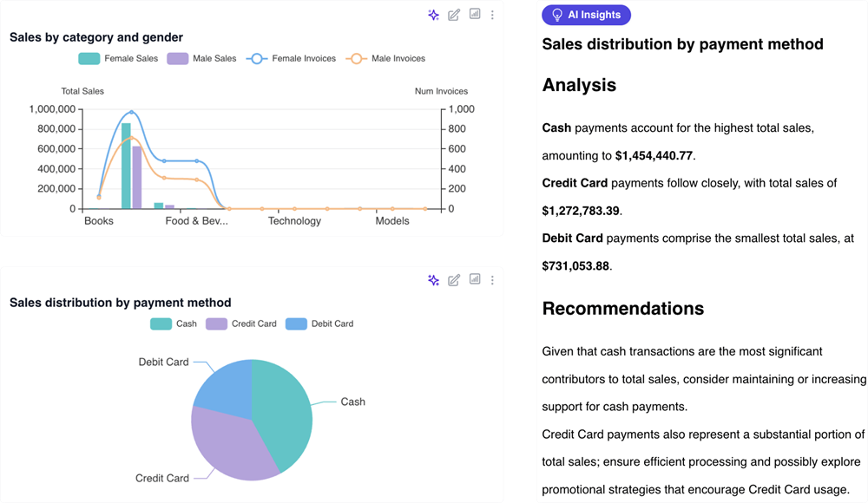868x503 pixels.
Task: Click the AI Insights badge
Action: (x=586, y=15)
